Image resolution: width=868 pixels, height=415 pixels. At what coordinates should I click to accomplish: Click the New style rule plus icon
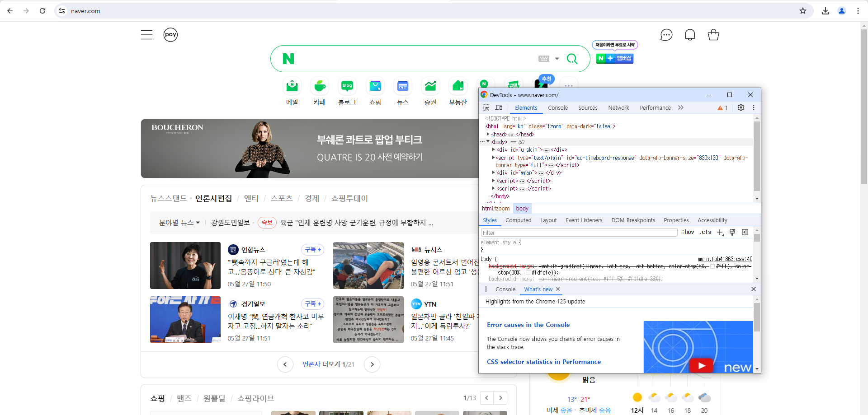pyautogui.click(x=720, y=232)
